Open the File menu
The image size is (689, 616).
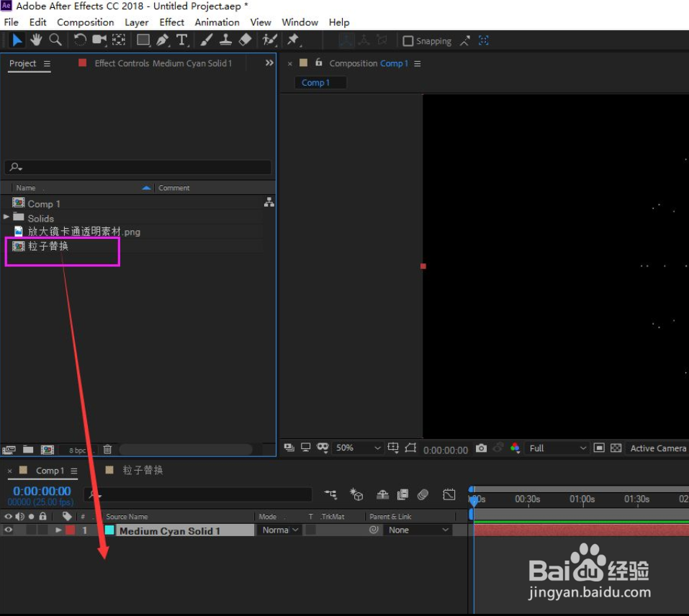coord(11,22)
